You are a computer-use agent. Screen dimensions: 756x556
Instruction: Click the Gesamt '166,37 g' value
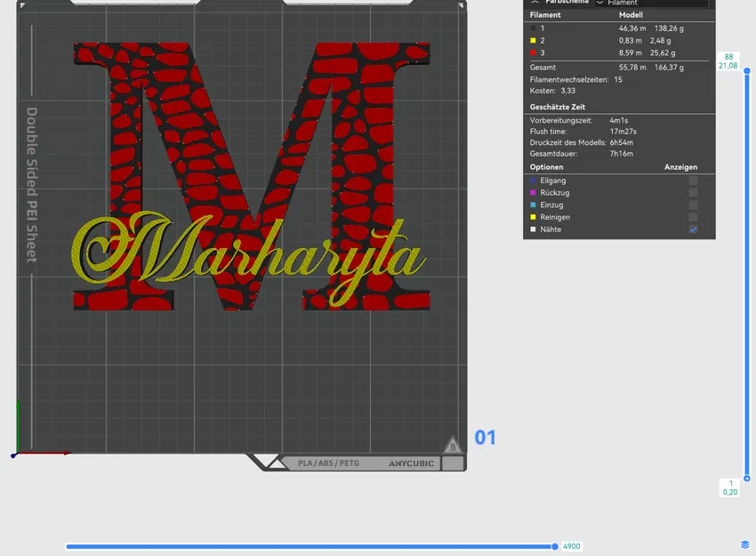[669, 68]
